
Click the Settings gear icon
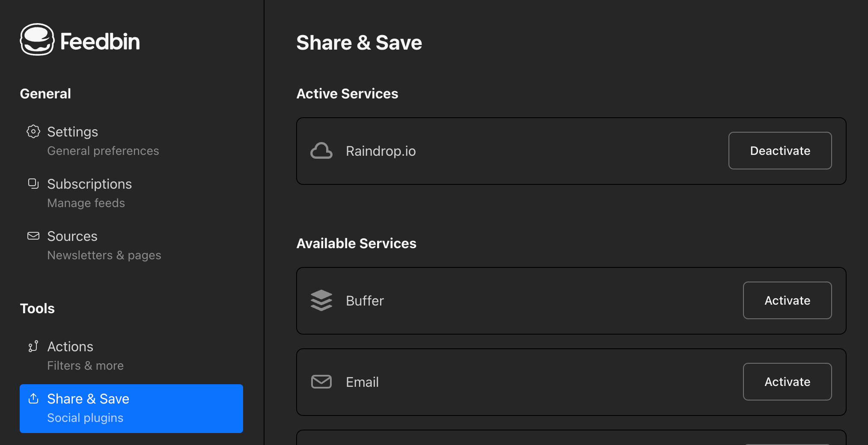pos(33,131)
